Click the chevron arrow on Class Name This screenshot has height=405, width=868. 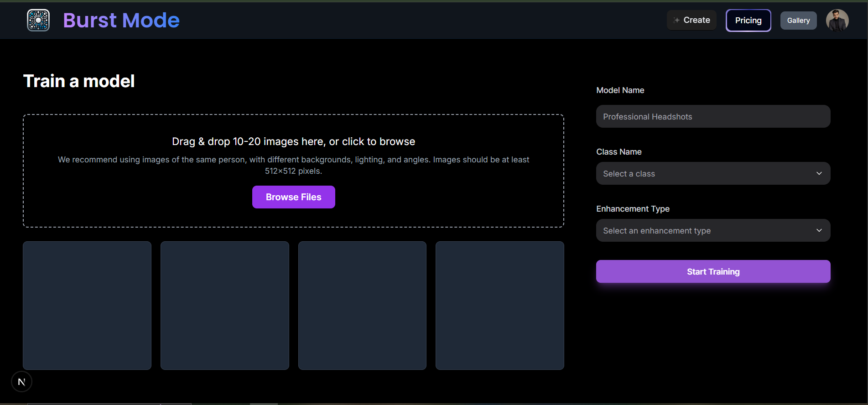819,173
